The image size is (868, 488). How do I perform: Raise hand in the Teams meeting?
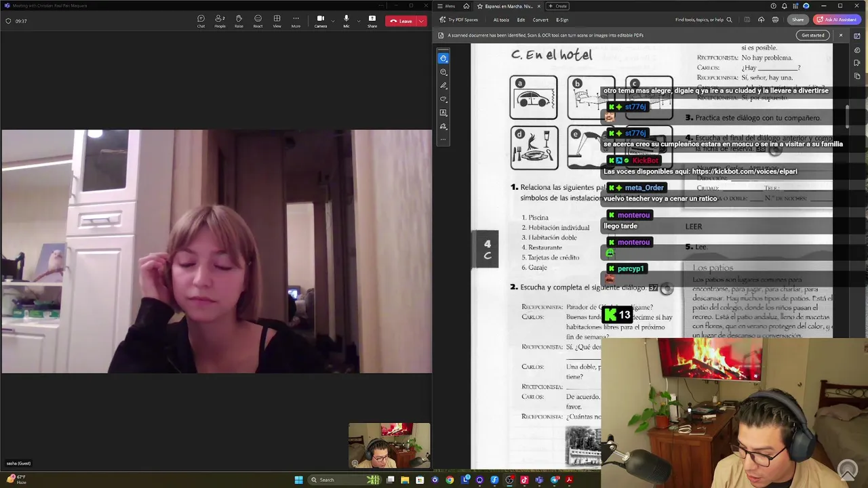pos(239,21)
